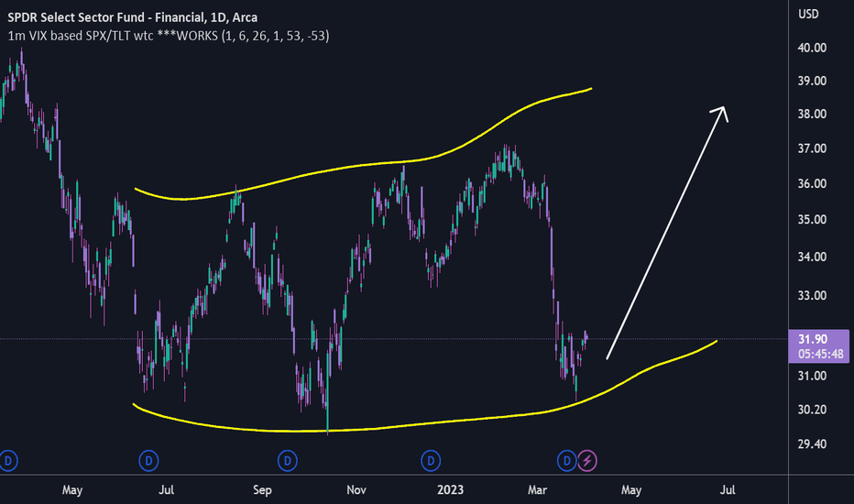854x504 pixels.
Task: Click the 39.00 price axis label
Action: (812, 81)
